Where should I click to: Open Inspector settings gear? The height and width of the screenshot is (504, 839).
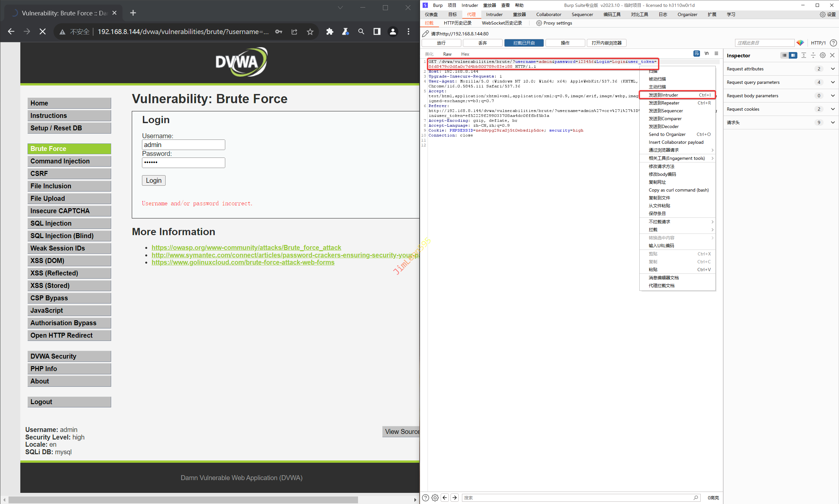823,55
